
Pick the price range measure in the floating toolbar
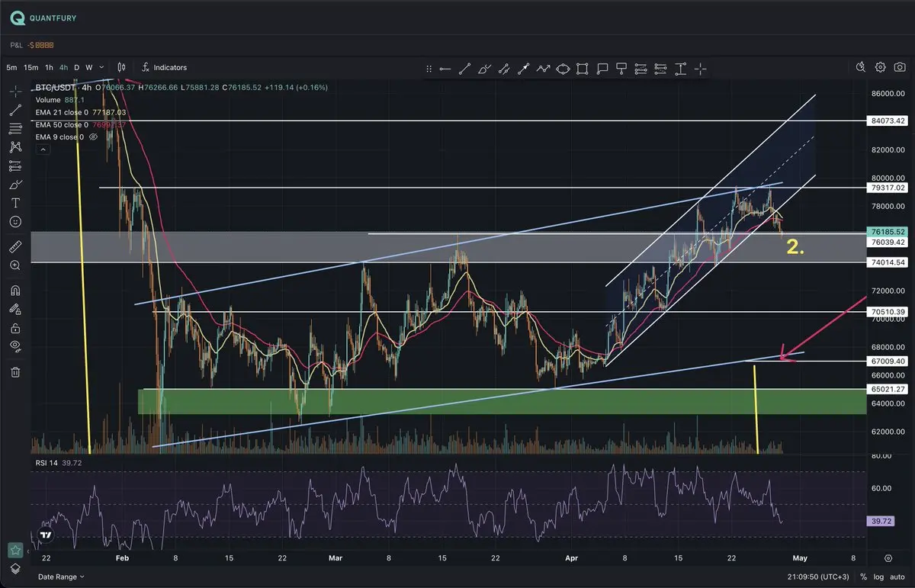click(x=680, y=69)
